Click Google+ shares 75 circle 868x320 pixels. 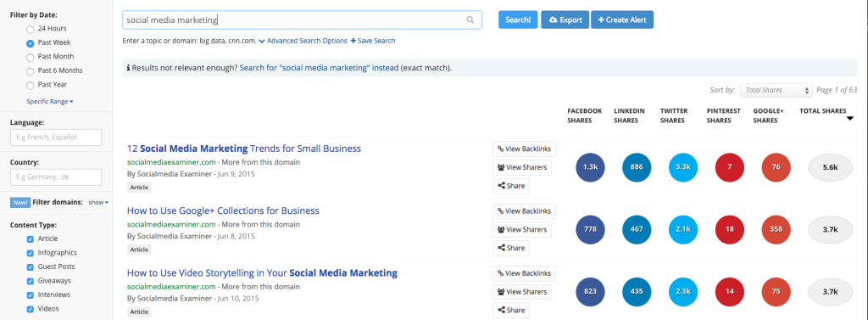[776, 292]
